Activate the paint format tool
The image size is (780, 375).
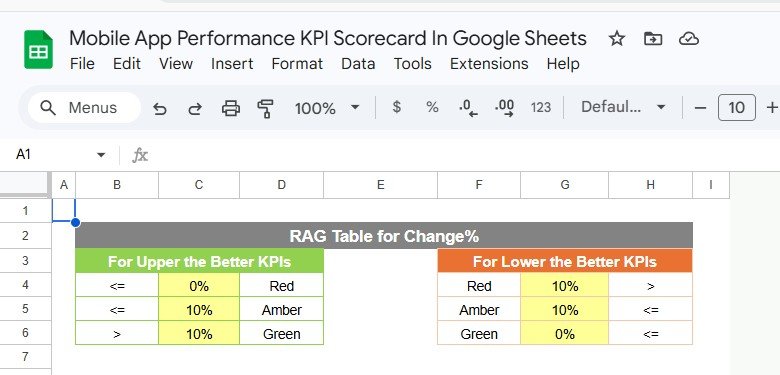(x=266, y=108)
